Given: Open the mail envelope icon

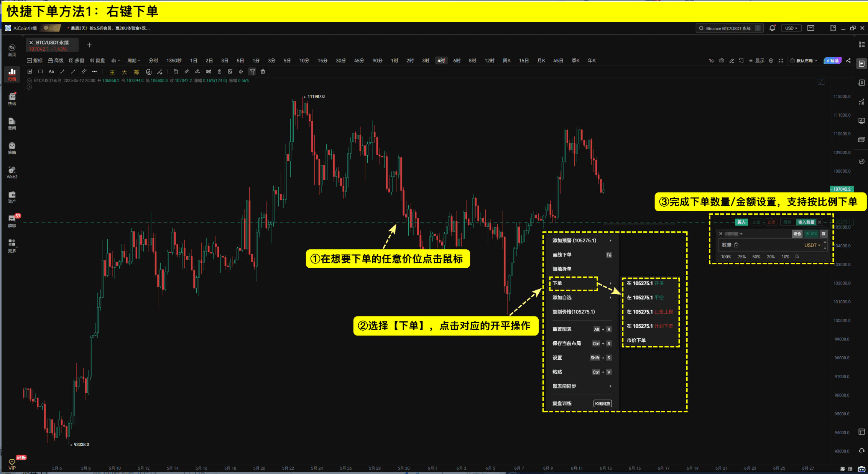Looking at the screenshot, I should (811, 28).
